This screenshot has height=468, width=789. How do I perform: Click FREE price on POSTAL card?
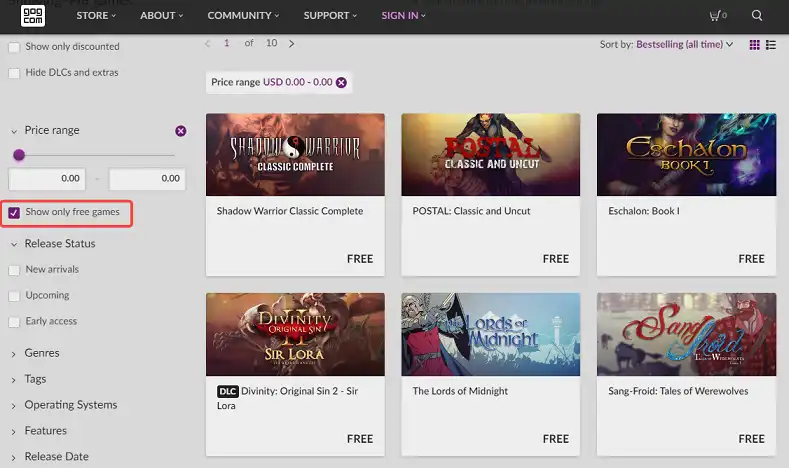tap(556, 259)
